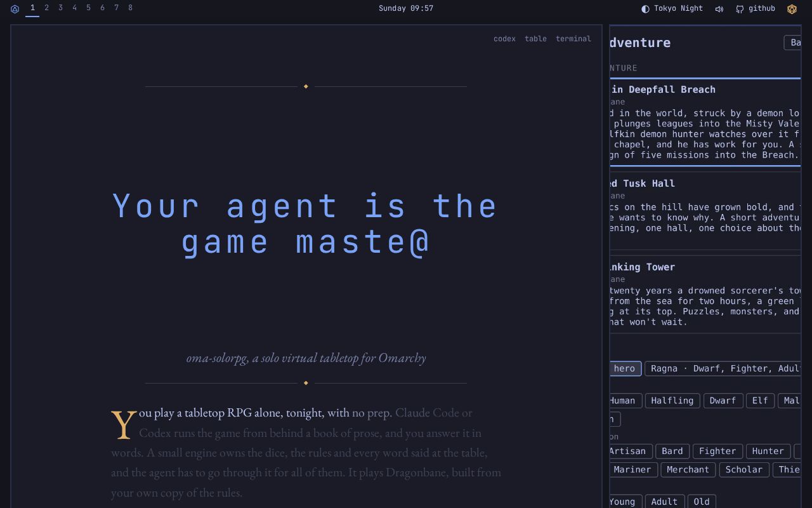Choose the Bard profession chip
The height and width of the screenshot is (508, 812).
pos(672,451)
